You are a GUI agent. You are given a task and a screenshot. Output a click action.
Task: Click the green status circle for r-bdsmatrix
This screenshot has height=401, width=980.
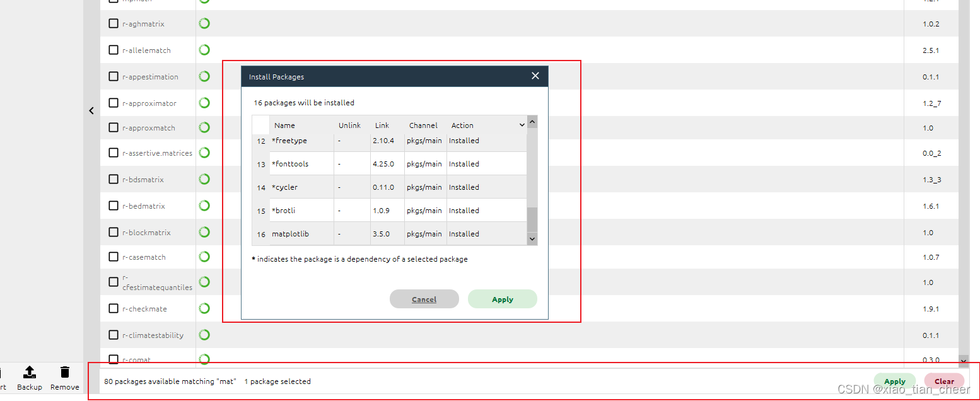204,179
